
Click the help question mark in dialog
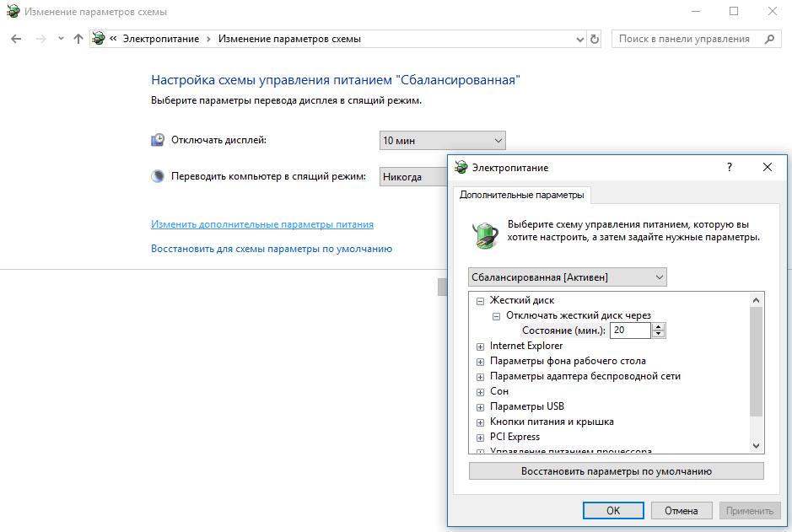click(730, 168)
